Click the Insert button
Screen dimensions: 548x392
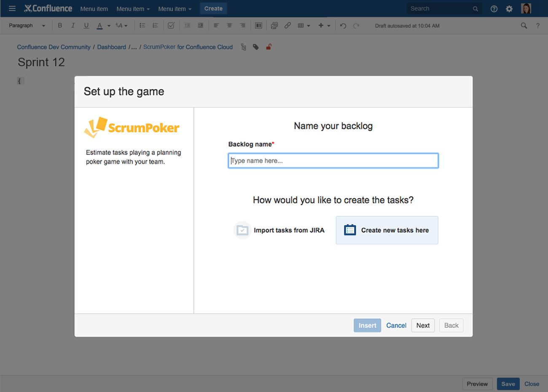[367, 325]
